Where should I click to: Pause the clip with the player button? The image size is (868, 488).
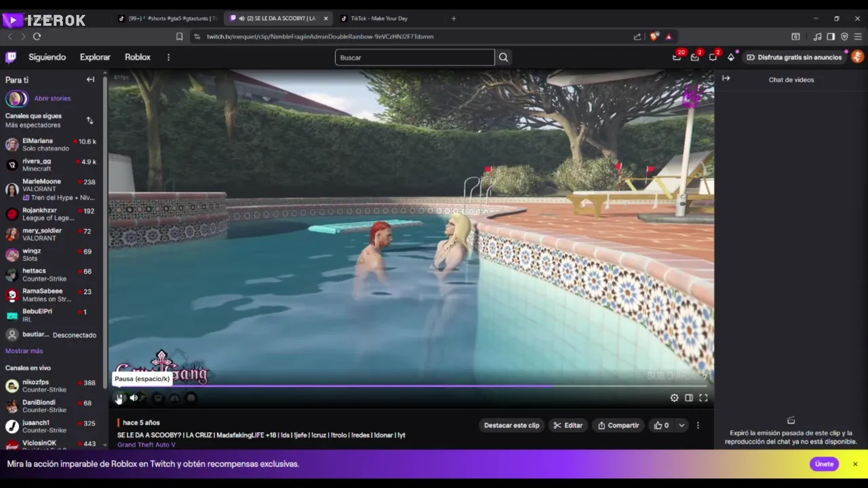click(x=119, y=398)
